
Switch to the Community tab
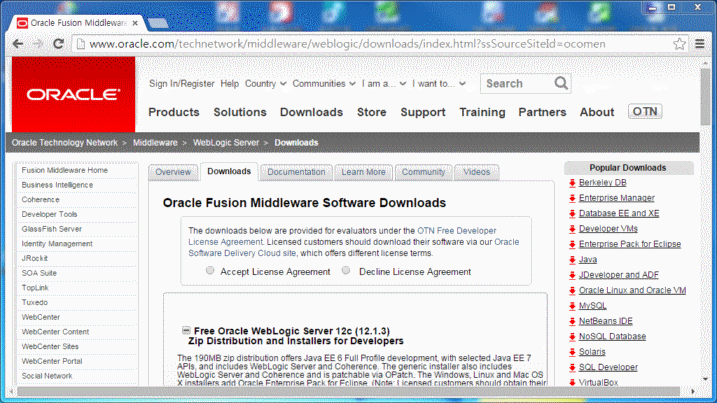click(x=423, y=172)
